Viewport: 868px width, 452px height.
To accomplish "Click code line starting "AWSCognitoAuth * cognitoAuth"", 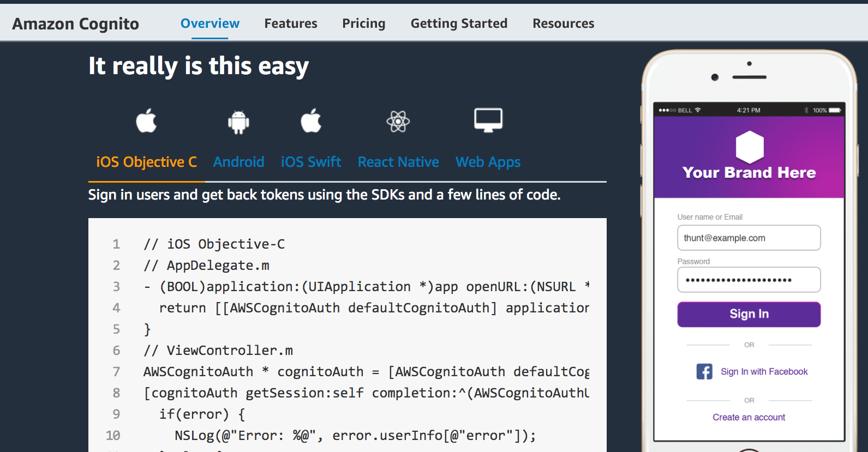I will 366,371.
